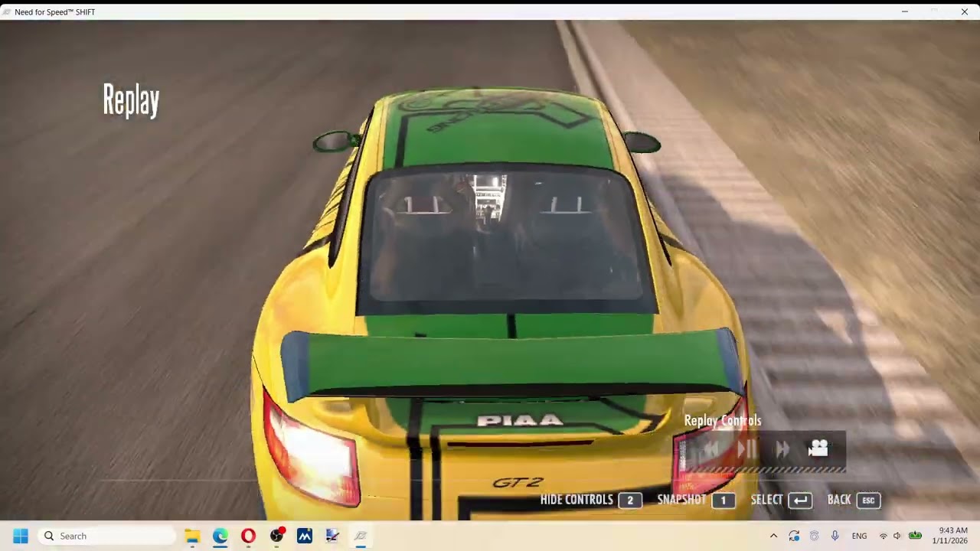Image resolution: width=980 pixels, height=551 pixels.
Task: Open File Explorer from the taskbar
Action: [192, 536]
